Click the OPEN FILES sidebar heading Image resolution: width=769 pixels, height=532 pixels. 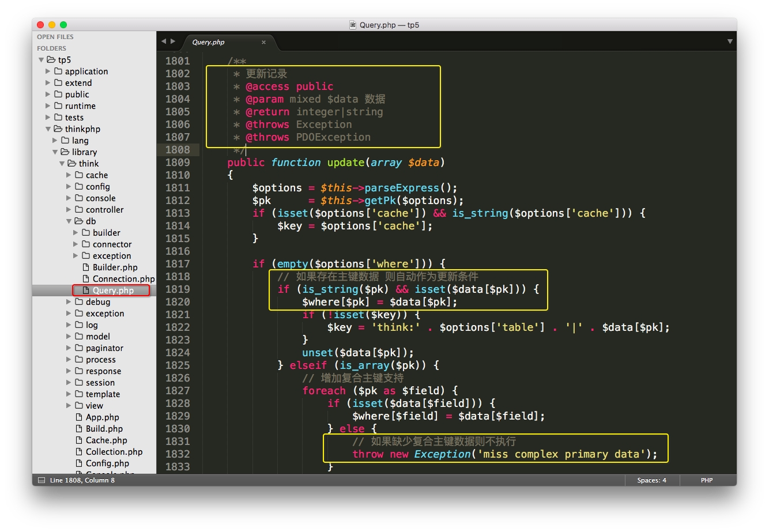(55, 37)
